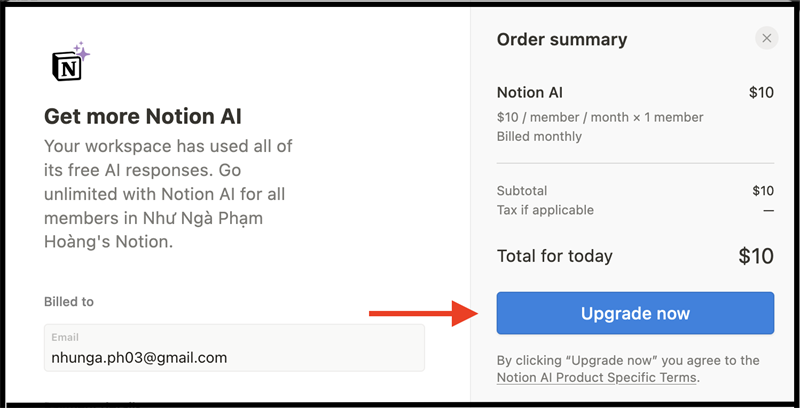Click the Subtotal $10 amount
This screenshot has width=800, height=408.
coord(763,190)
